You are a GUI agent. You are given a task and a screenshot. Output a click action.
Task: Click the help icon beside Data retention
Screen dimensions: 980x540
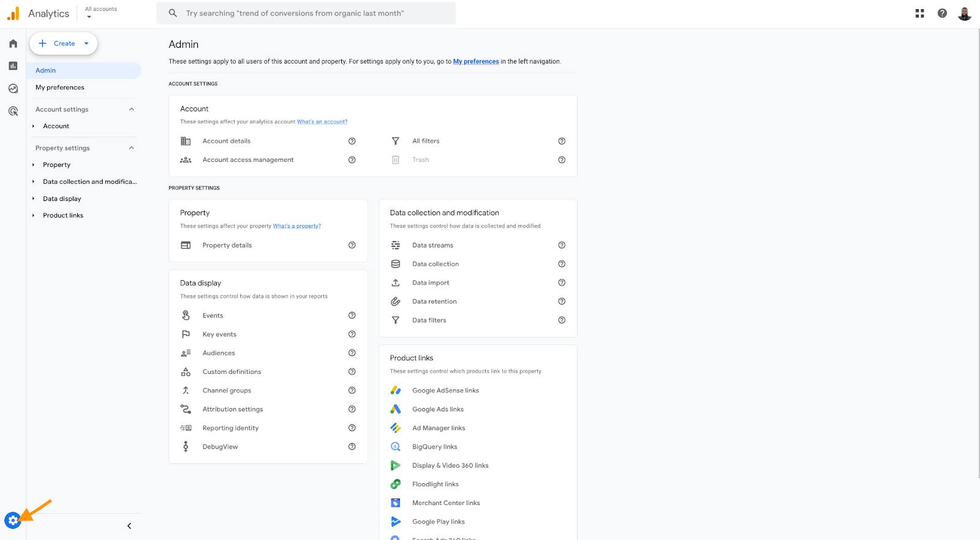click(x=562, y=302)
